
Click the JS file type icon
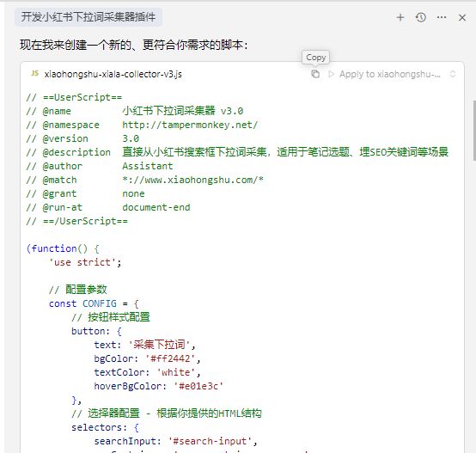click(35, 73)
